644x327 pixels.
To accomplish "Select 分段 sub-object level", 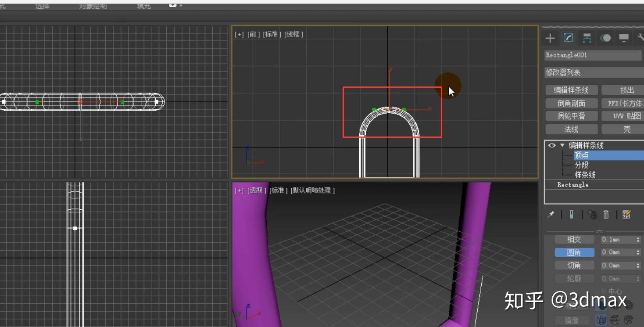I will click(x=582, y=165).
